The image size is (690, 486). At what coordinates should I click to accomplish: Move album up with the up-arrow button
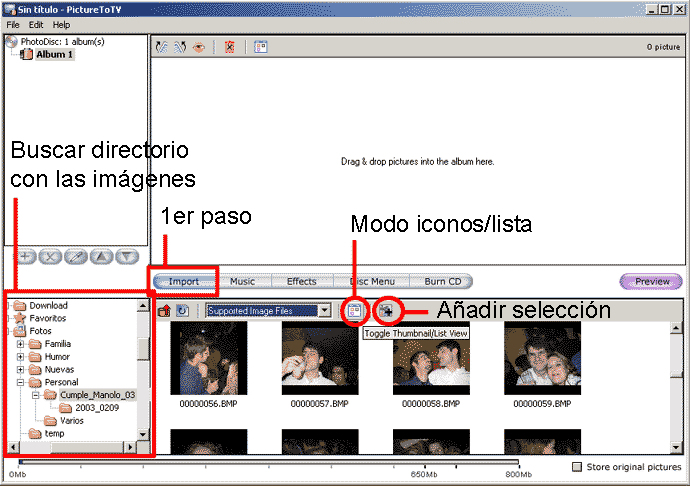[102, 256]
